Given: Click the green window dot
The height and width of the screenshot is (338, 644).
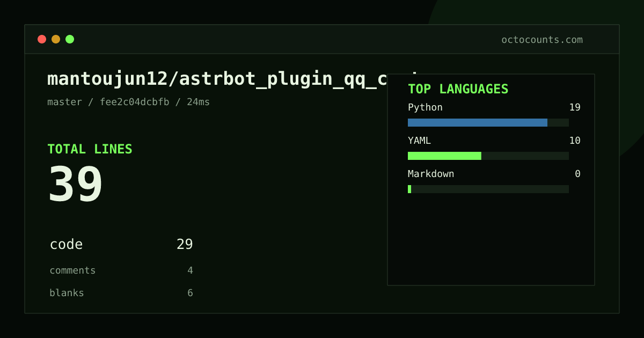Looking at the screenshot, I should [x=70, y=39].
